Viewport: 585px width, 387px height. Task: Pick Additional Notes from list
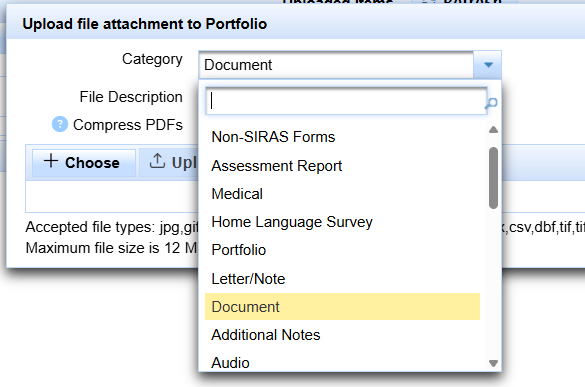342,335
